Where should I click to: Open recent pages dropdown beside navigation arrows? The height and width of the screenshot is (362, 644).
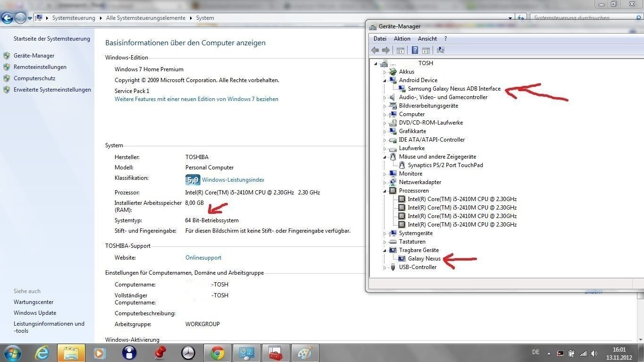tap(30, 18)
